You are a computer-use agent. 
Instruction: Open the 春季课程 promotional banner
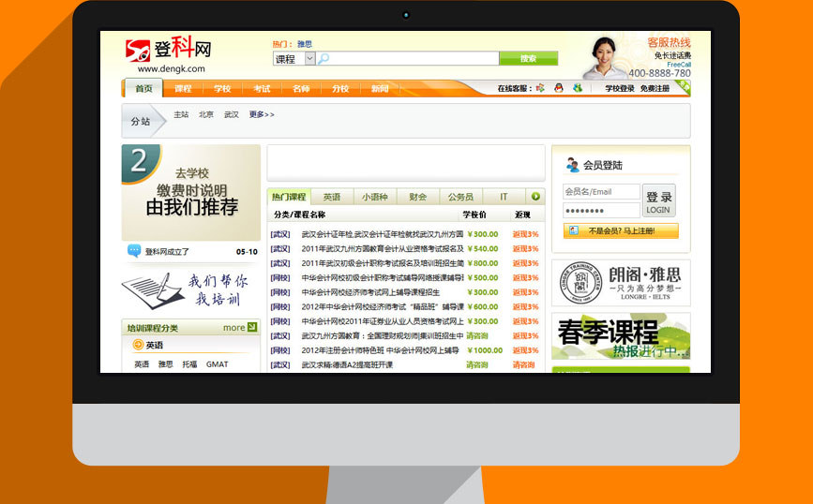[621, 337]
